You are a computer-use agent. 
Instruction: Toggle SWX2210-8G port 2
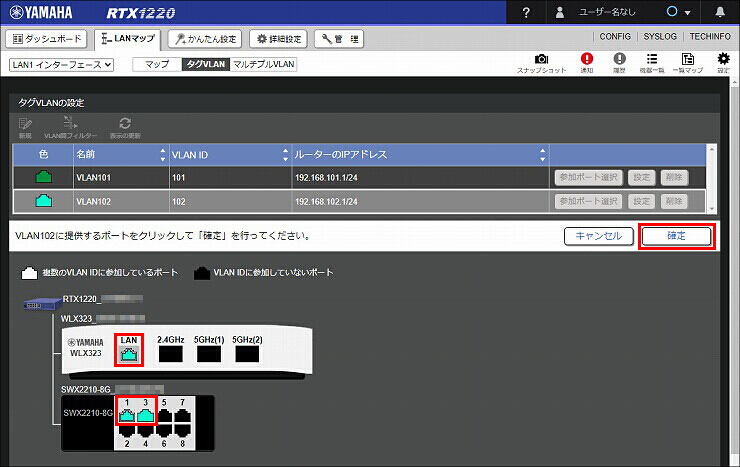pyautogui.click(x=127, y=430)
